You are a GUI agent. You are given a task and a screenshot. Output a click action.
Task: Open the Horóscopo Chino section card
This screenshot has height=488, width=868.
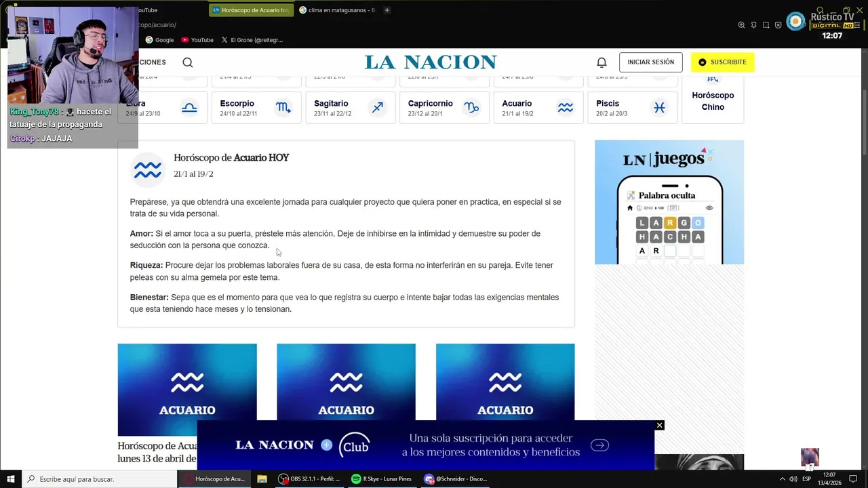[713, 100]
